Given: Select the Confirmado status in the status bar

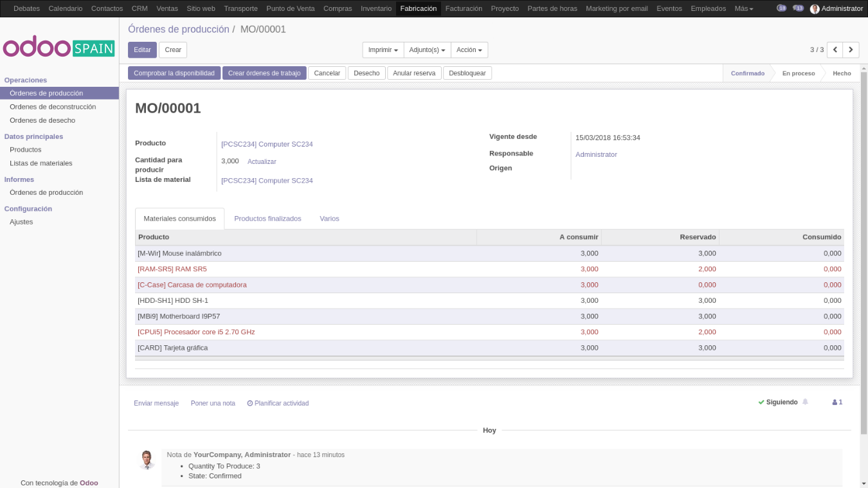Looking at the screenshot, I should [748, 73].
